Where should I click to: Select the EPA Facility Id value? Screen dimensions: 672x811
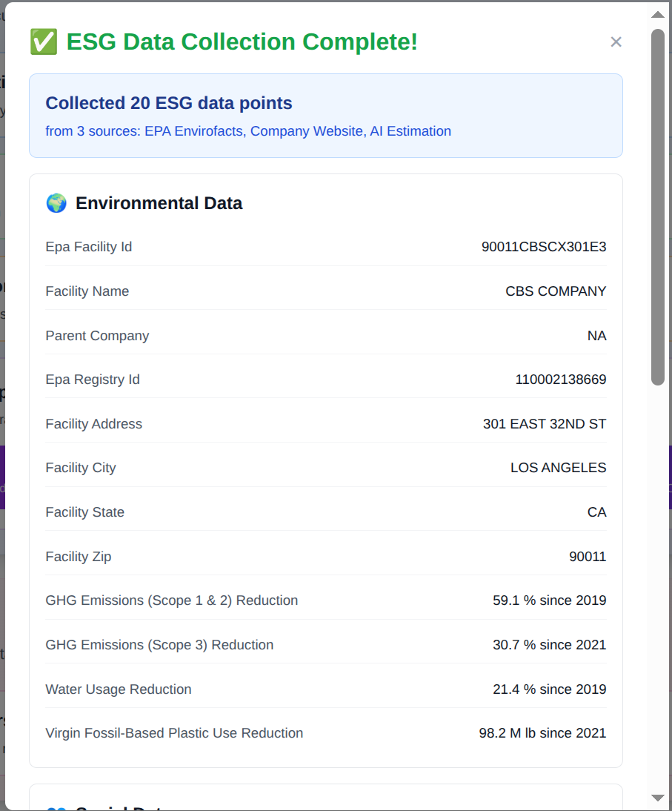tap(544, 247)
